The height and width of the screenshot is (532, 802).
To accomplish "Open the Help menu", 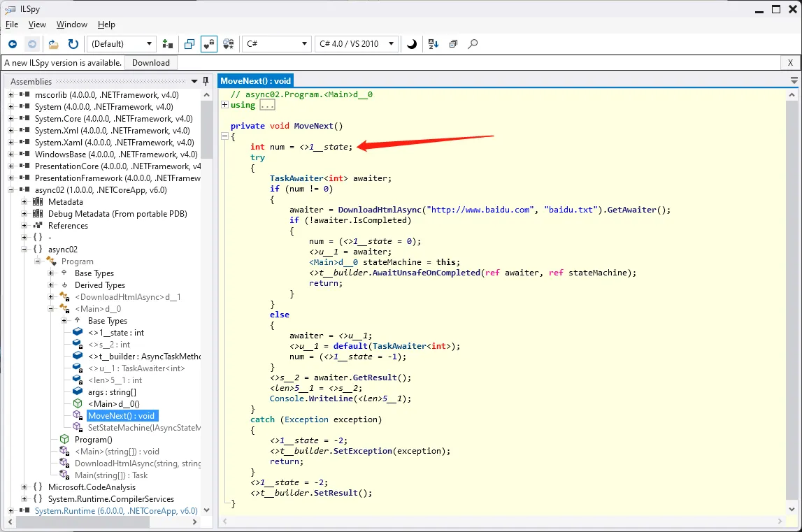I will [x=106, y=24].
